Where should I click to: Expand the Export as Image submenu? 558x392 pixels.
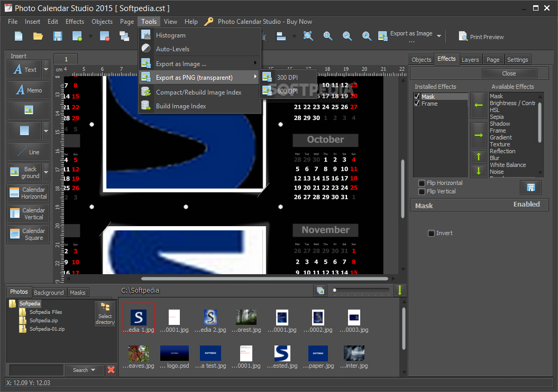199,63
